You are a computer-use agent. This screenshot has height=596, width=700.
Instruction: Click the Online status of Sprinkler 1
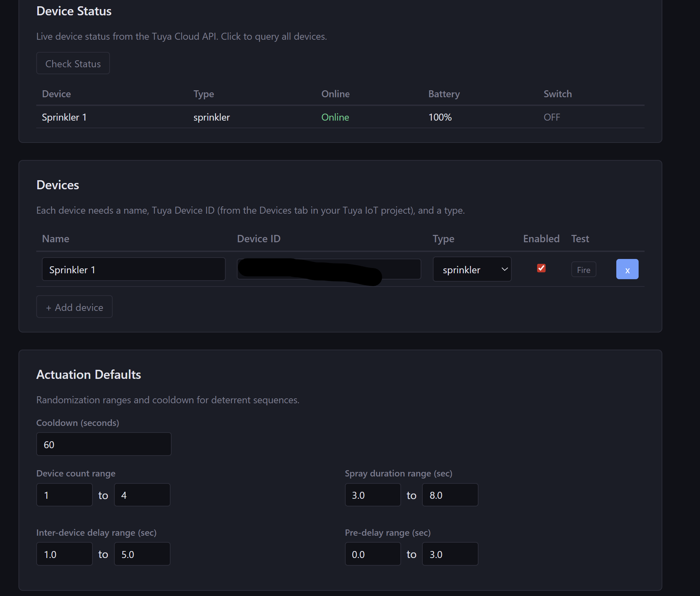pyautogui.click(x=335, y=117)
